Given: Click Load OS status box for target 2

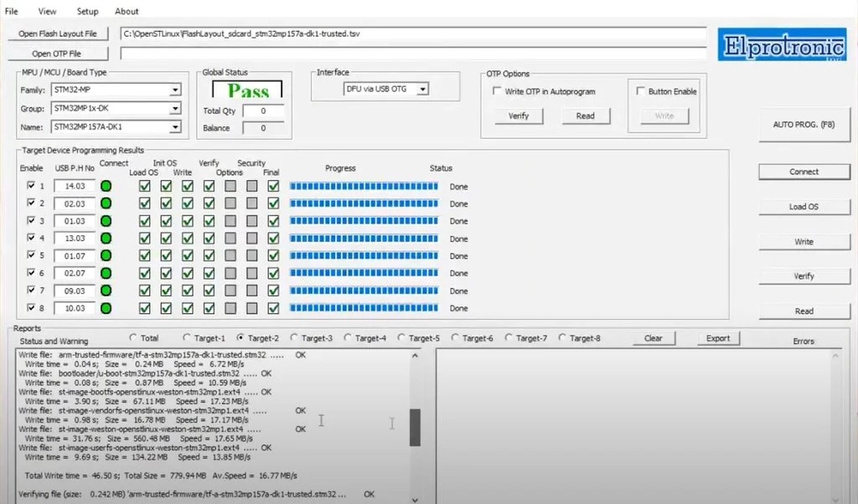Looking at the screenshot, I should tap(145, 203).
